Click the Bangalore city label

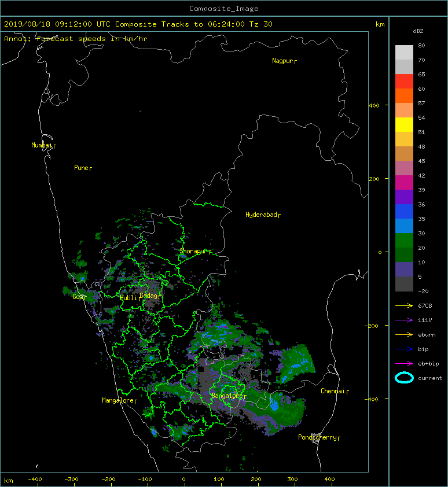227,396
